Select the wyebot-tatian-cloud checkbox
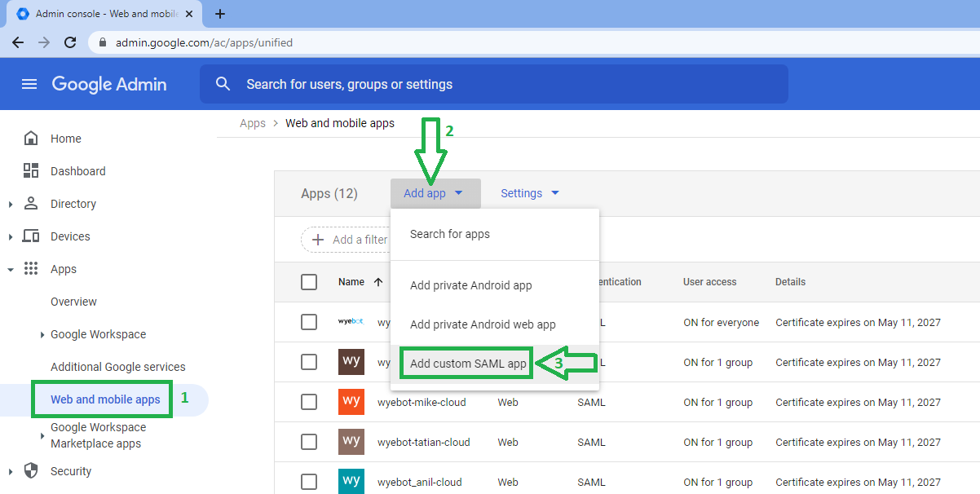Screen dimensions: 980x494 tap(309, 442)
